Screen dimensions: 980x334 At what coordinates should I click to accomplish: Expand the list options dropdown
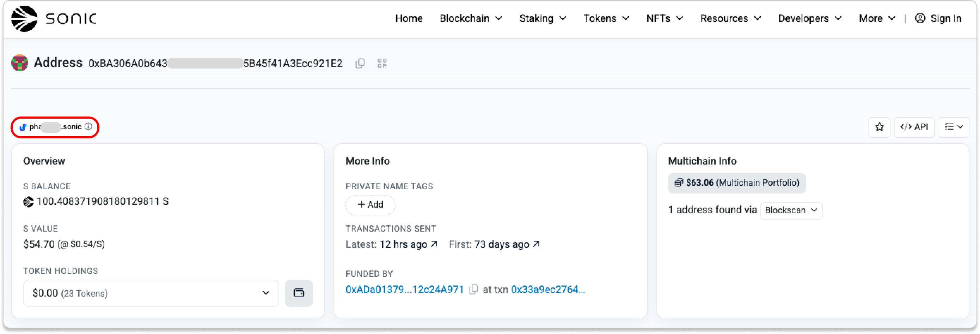953,127
